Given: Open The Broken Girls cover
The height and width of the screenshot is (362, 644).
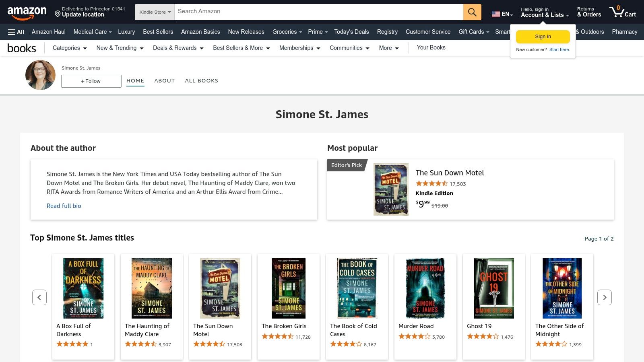Looking at the screenshot, I should tap(289, 288).
